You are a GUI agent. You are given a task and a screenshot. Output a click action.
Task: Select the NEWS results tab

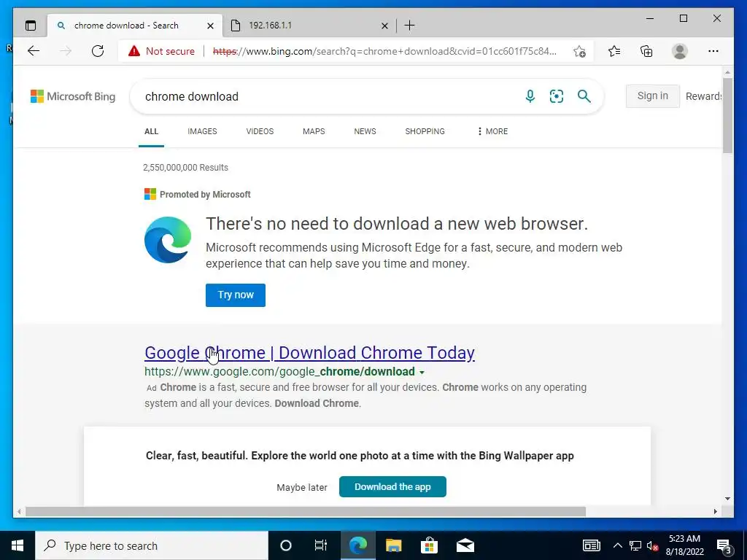coord(365,131)
